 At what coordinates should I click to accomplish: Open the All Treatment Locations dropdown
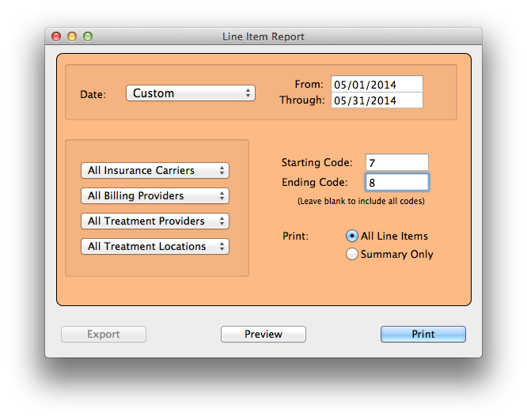click(154, 246)
